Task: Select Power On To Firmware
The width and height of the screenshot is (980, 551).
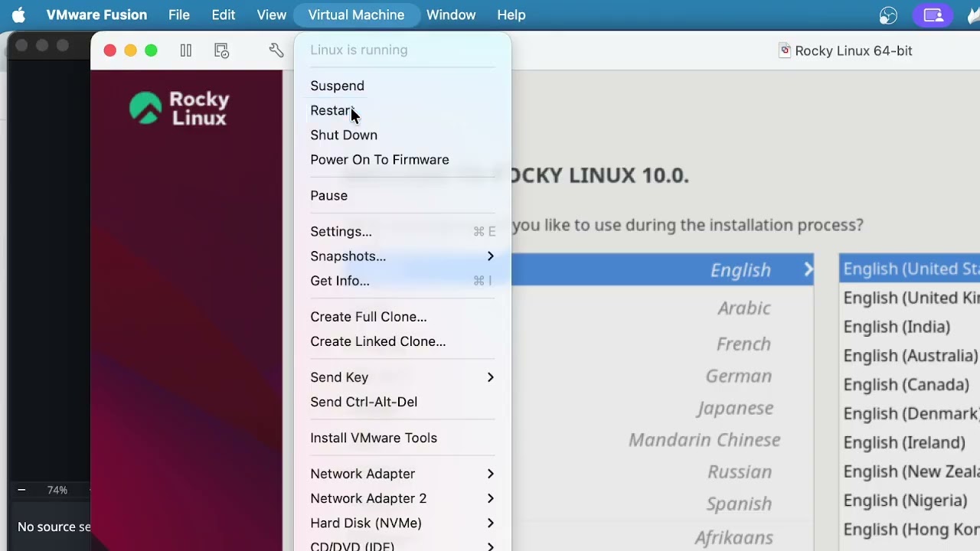Action: tap(403, 159)
